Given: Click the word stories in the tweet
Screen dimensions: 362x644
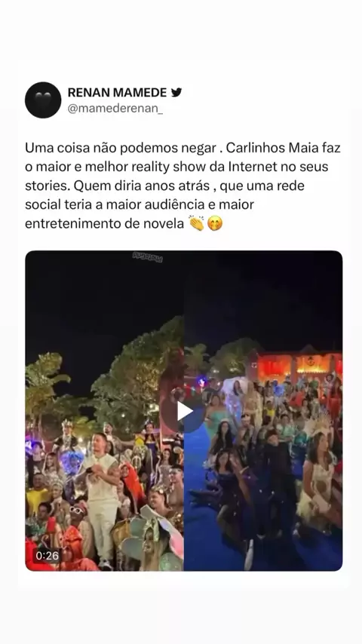Looking at the screenshot, I should tap(48, 186).
